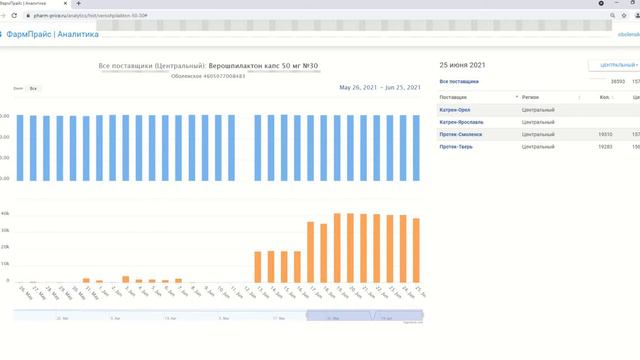Open the Протек-Смоленск supplier row

[x=538, y=134]
